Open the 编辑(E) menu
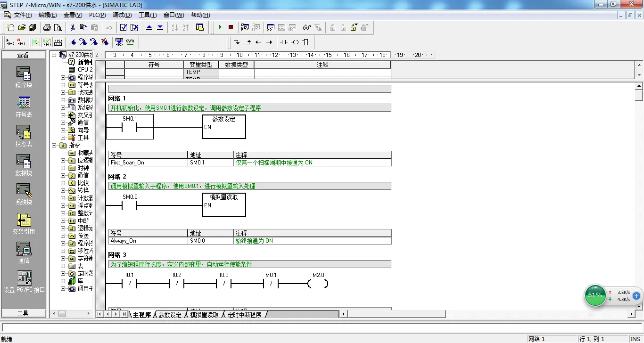 (48, 15)
